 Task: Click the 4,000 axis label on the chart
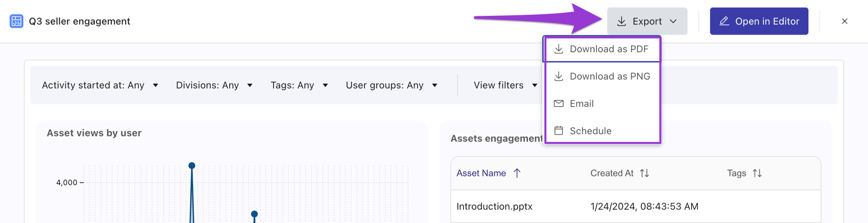66,182
